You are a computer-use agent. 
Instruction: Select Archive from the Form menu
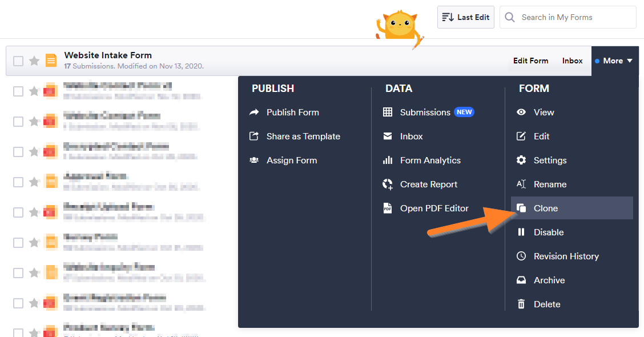[549, 280]
